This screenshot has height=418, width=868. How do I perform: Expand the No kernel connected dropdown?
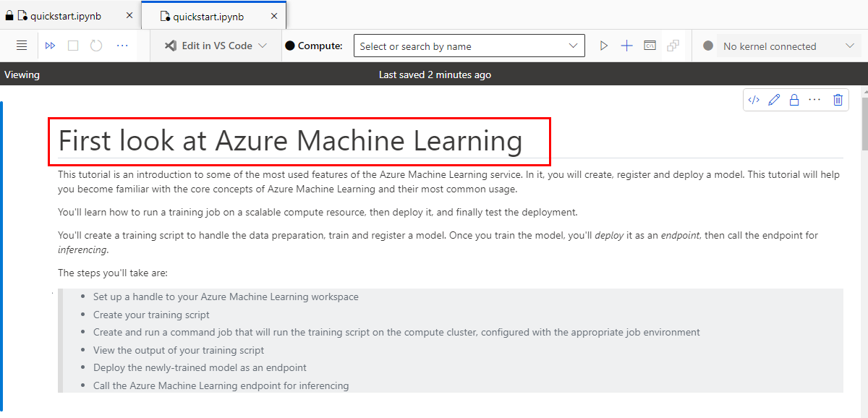pos(849,46)
